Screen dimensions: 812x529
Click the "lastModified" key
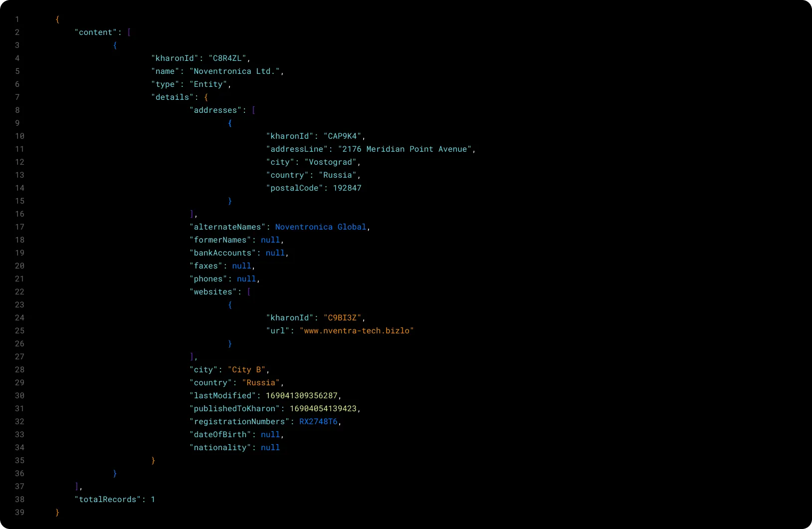click(x=223, y=396)
